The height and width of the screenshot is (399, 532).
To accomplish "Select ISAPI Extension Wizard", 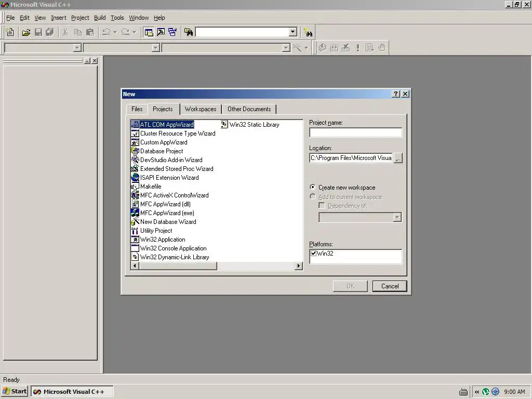I will (x=165, y=178).
